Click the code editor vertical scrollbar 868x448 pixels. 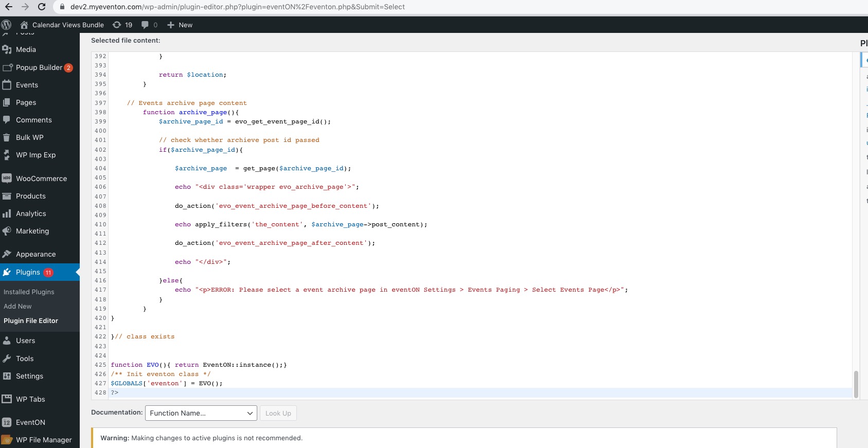[x=856, y=384]
